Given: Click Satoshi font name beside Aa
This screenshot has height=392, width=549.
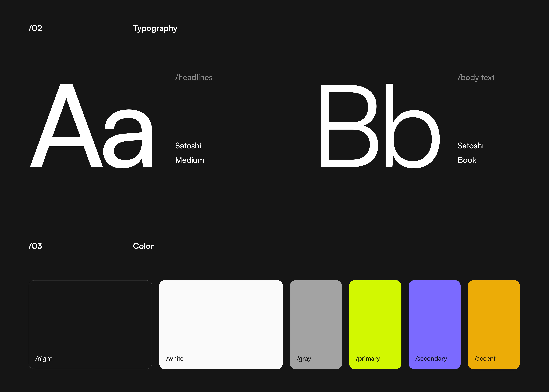Looking at the screenshot, I should 188,146.
